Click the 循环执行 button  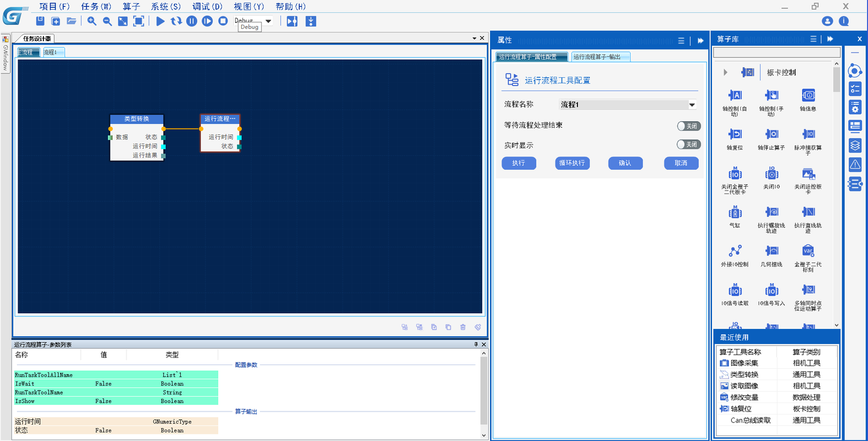pyautogui.click(x=572, y=163)
